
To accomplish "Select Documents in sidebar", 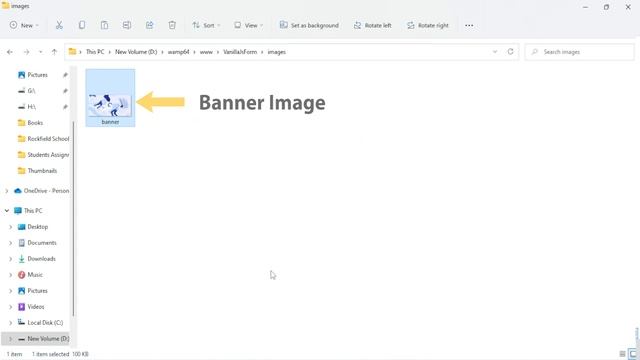I will pyautogui.click(x=42, y=242).
